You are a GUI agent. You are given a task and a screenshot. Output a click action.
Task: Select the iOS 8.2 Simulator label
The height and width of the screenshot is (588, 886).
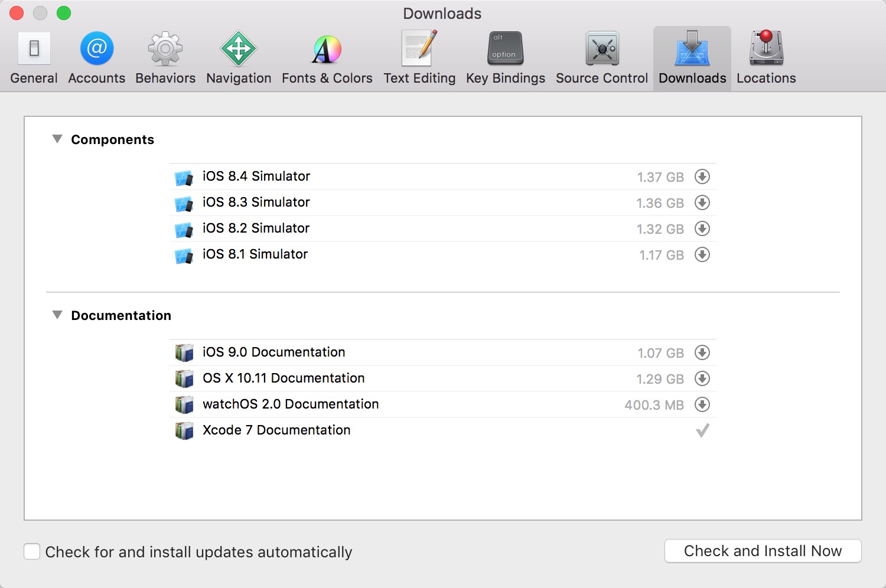point(256,228)
